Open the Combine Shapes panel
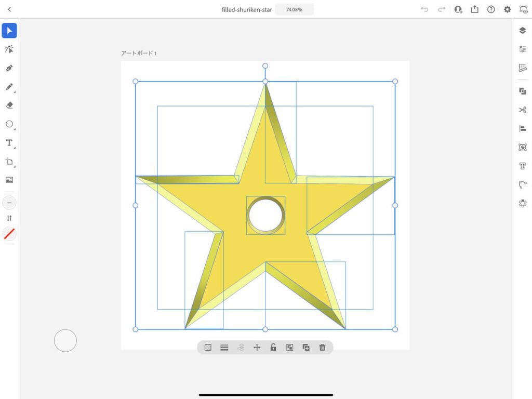This screenshot has width=532, height=399. pyautogui.click(x=523, y=91)
